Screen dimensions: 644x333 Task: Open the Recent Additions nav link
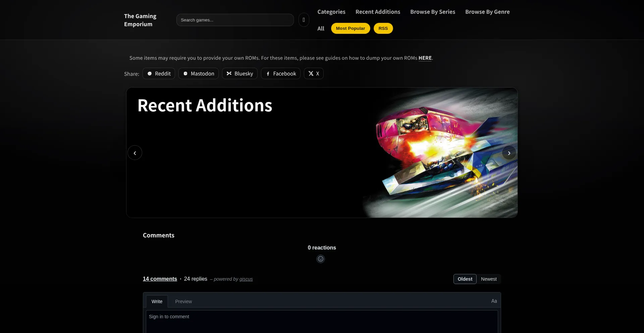378,12
